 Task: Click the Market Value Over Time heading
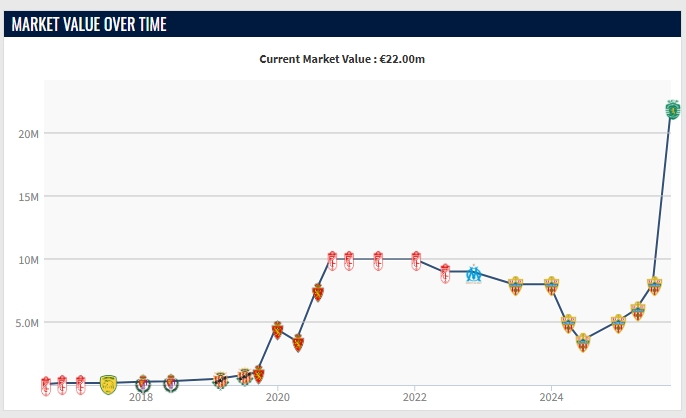(86, 24)
